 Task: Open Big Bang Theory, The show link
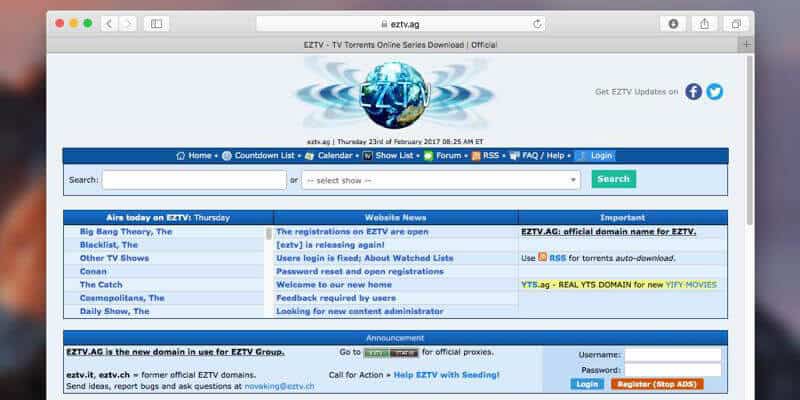coord(126,232)
